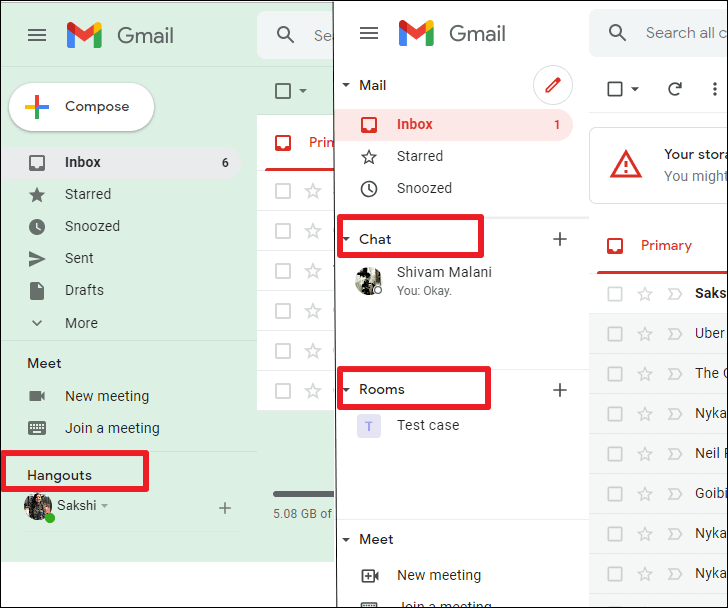This screenshot has height=608, width=728.
Task: Click the video camera icon beside New meeting in left window
Action: (x=37, y=396)
